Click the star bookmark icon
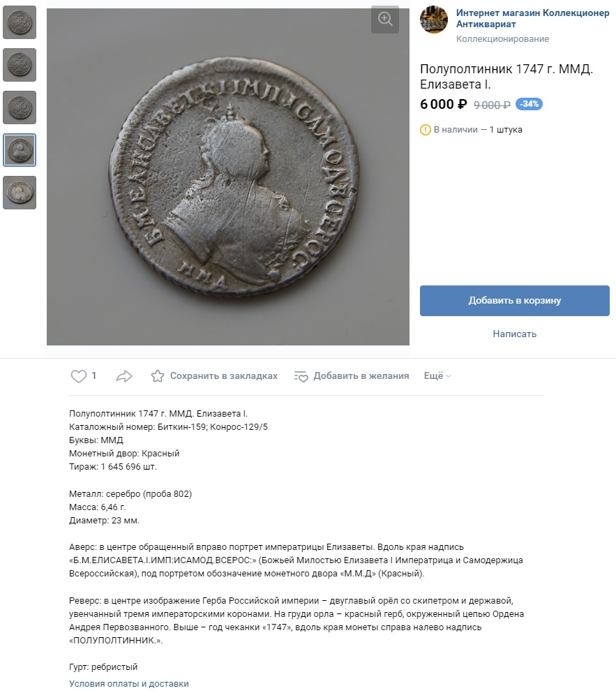Screen dimensions: 616x693 (x=158, y=376)
